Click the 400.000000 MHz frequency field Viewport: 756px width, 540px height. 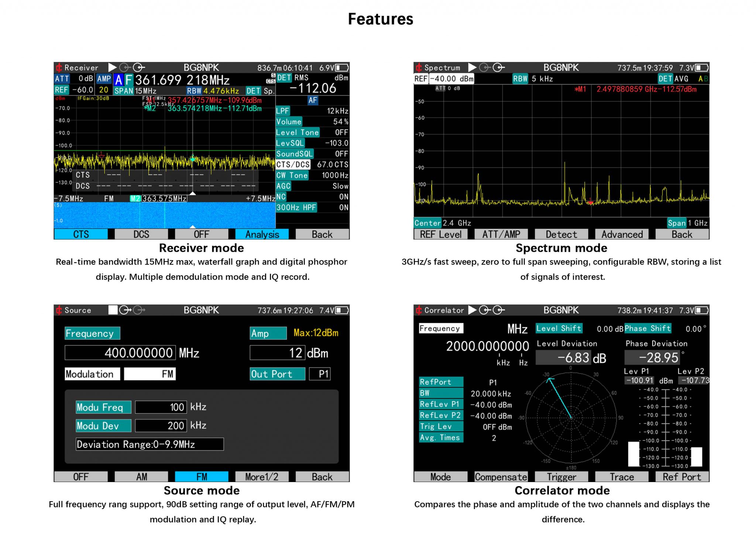(120, 353)
